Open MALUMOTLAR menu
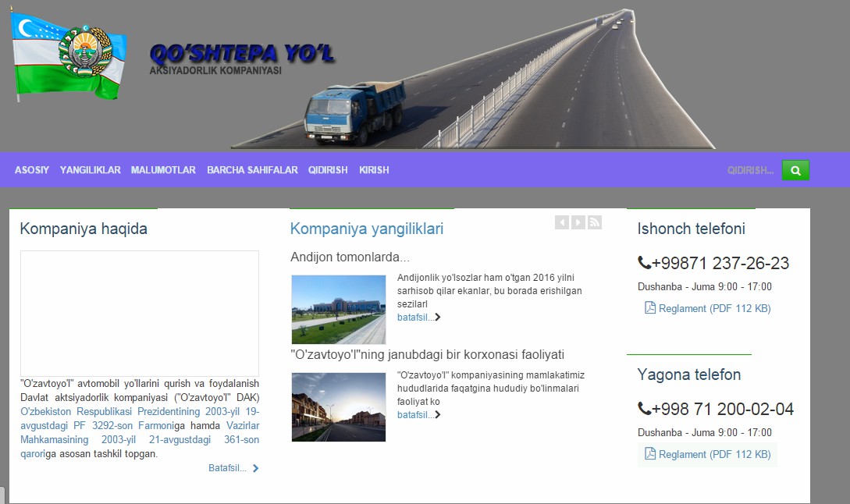Image resolution: width=850 pixels, height=504 pixels. [x=163, y=170]
